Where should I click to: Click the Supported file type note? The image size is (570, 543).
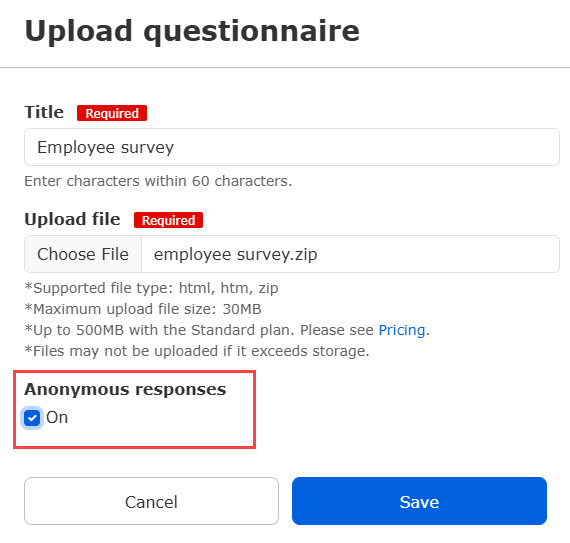(151, 288)
